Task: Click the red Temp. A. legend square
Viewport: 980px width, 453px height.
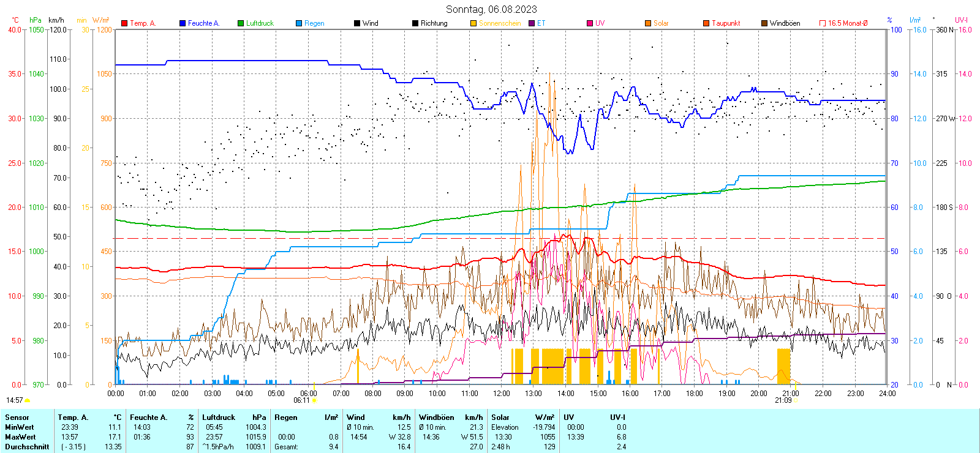Action: (x=124, y=23)
